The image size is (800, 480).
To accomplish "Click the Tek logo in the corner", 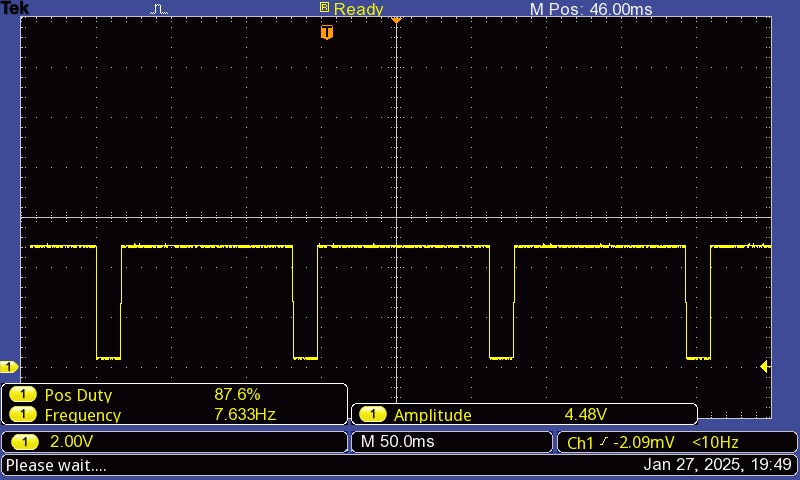I will click(15, 8).
